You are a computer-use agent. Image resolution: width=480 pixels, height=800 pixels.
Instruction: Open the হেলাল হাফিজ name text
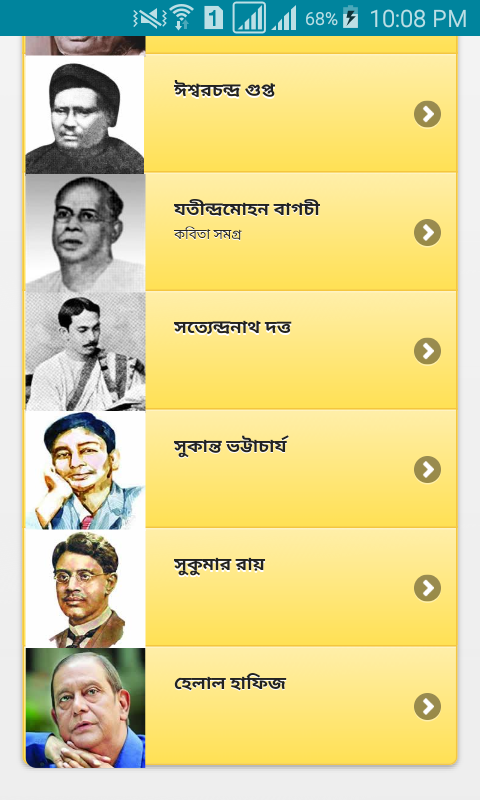[x=230, y=683]
